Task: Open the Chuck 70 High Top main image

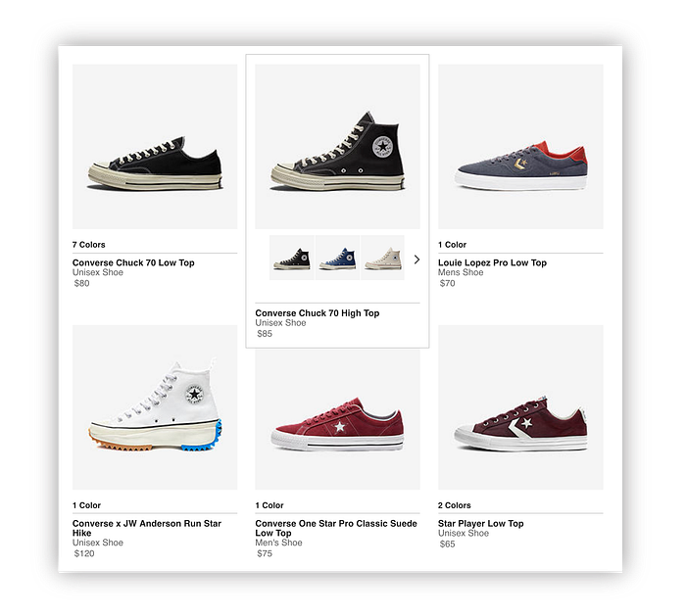Action: point(337,147)
